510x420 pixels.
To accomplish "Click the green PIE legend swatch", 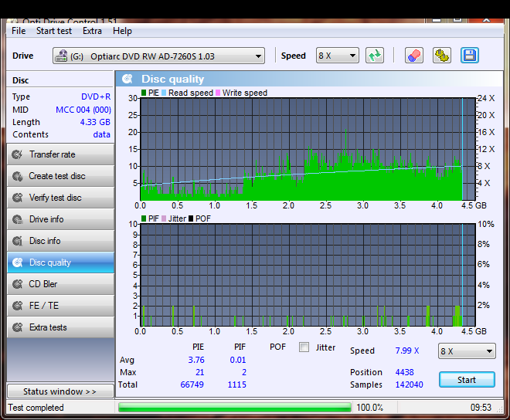I will (144, 93).
